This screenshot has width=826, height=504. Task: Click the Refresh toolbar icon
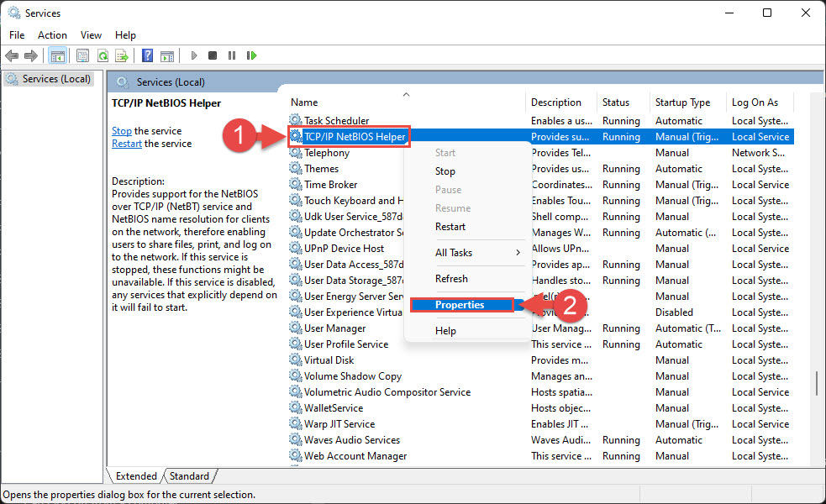pos(103,55)
